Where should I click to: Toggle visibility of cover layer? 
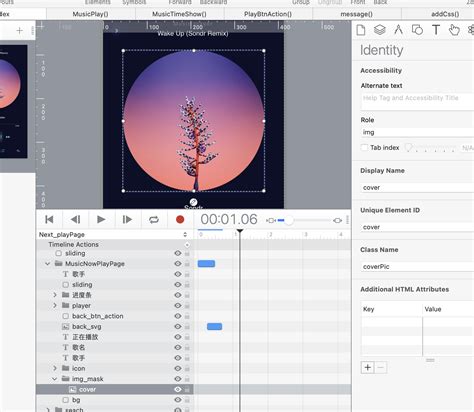click(x=178, y=389)
